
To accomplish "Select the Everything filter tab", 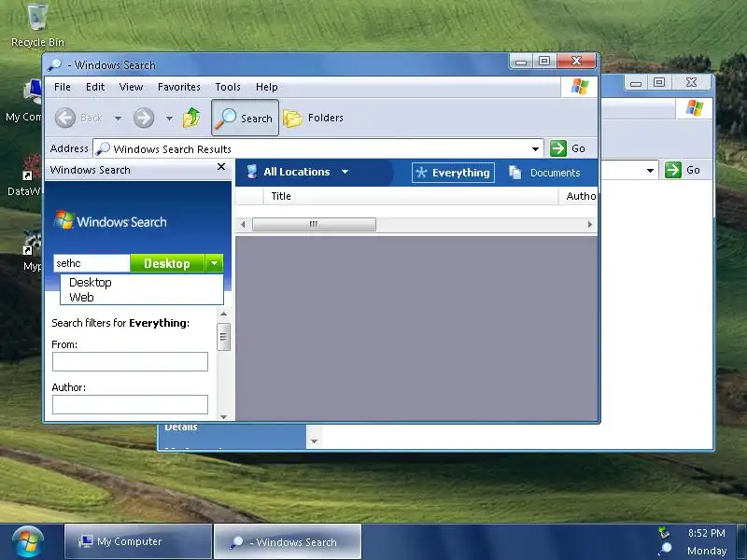I will click(453, 173).
